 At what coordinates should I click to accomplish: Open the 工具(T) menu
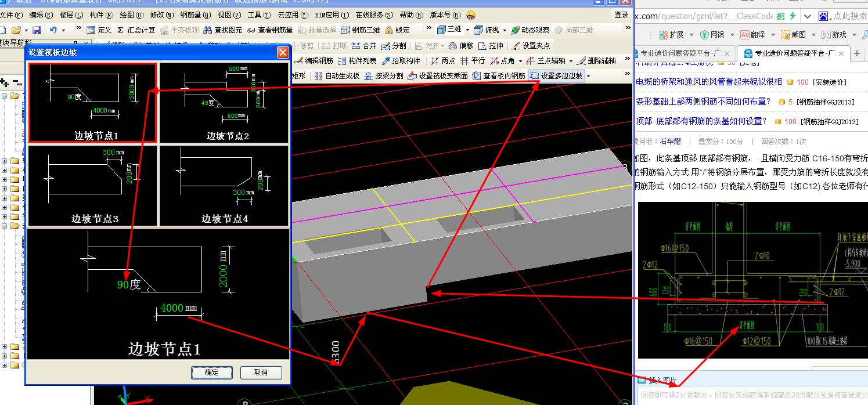pyautogui.click(x=259, y=15)
